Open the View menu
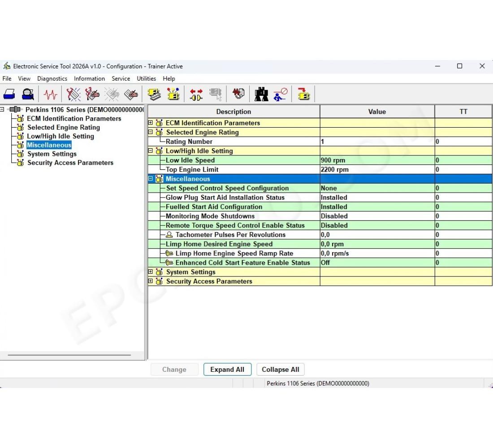493x448 pixels. [x=24, y=78]
